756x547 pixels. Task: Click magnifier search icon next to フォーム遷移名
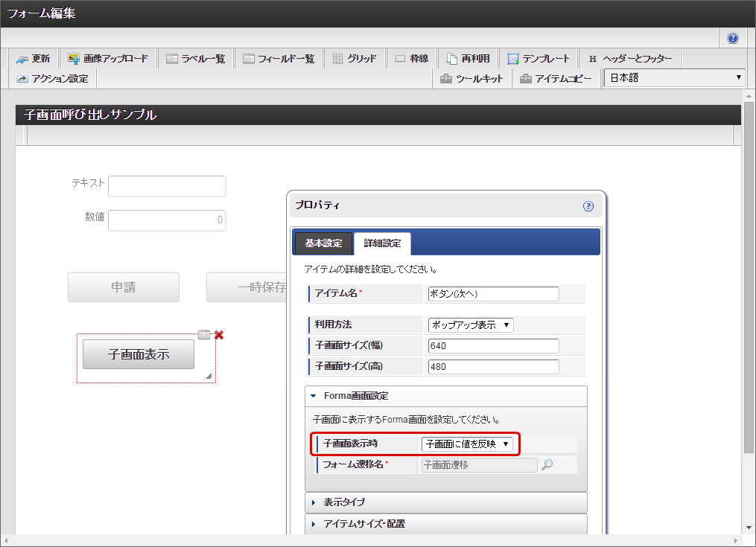pos(547,465)
